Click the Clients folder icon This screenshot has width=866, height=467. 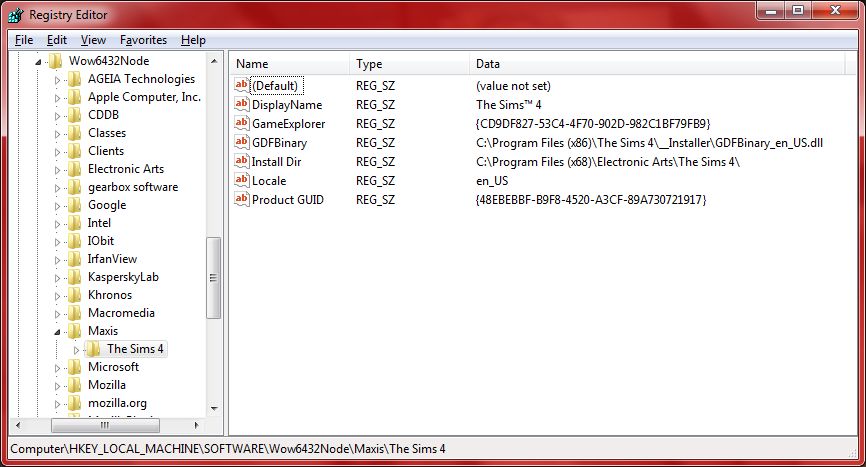click(x=75, y=151)
